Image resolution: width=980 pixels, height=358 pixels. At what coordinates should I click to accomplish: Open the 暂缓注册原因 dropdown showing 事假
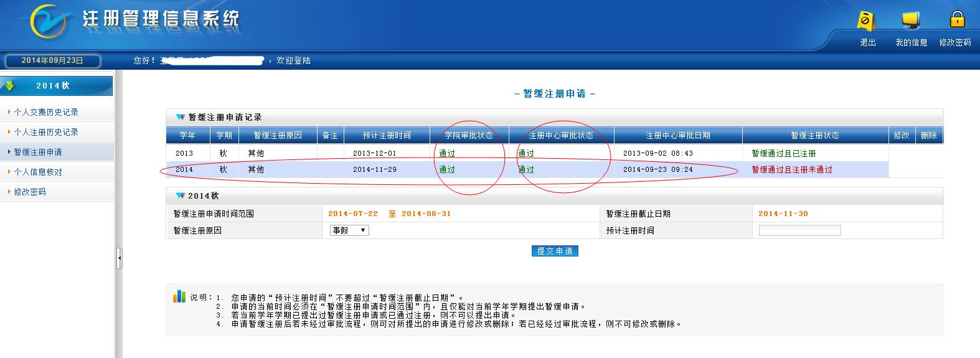click(349, 230)
